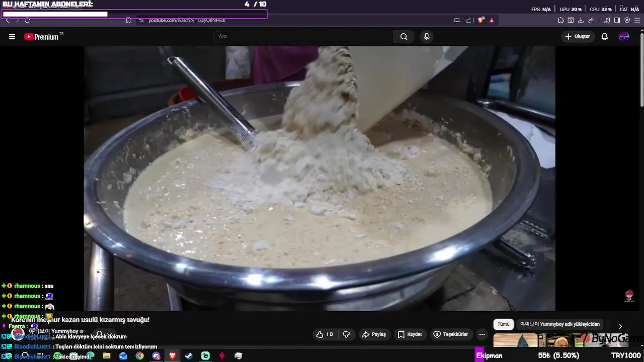644x362 pixels.
Task: Open the green chat app taskbar icon
Action: tap(205, 356)
